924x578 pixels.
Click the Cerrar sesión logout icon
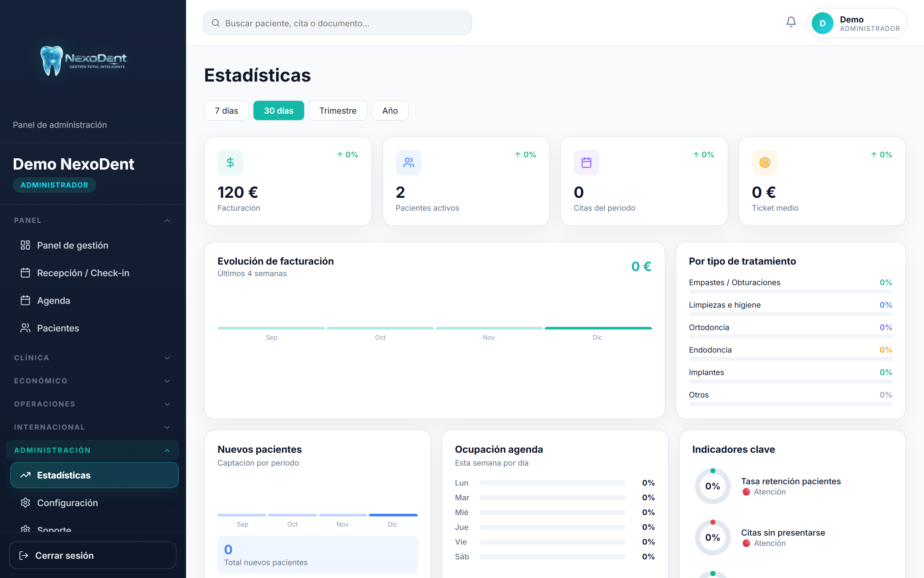coord(24,556)
